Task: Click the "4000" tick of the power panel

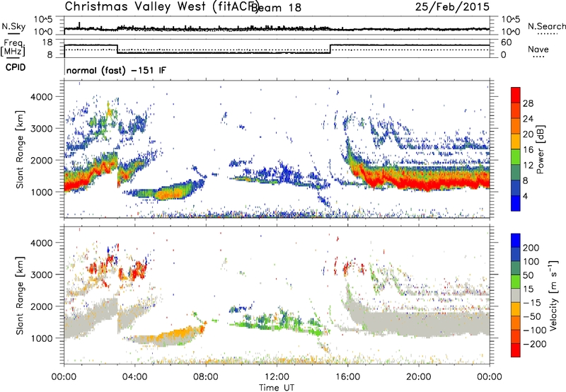Action: (42, 97)
